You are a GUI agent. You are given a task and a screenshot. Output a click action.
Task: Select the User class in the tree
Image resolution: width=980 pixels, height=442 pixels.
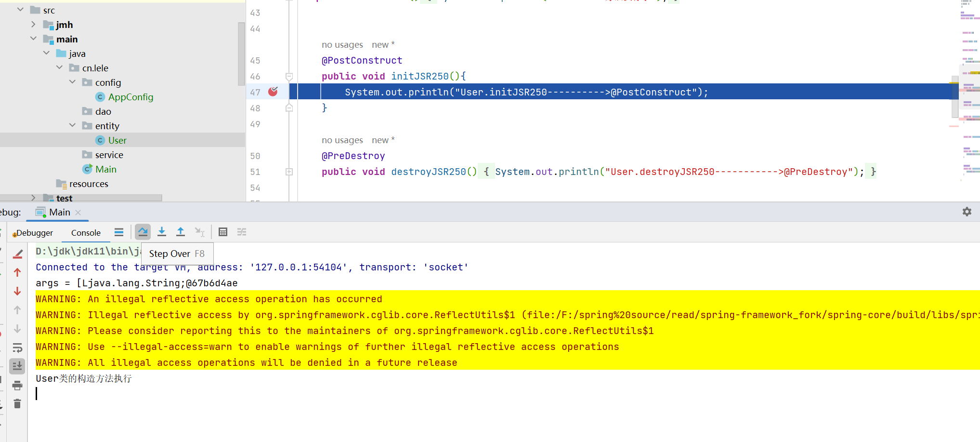[118, 140]
